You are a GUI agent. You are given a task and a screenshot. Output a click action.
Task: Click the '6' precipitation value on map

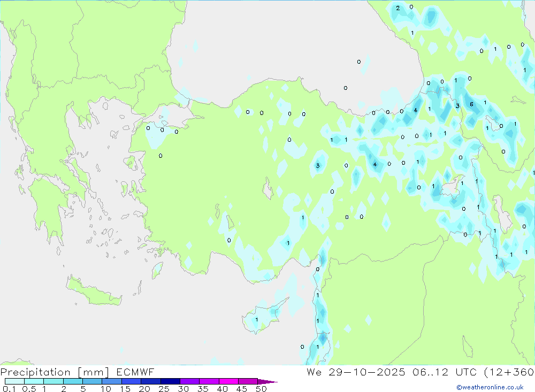[471, 104]
